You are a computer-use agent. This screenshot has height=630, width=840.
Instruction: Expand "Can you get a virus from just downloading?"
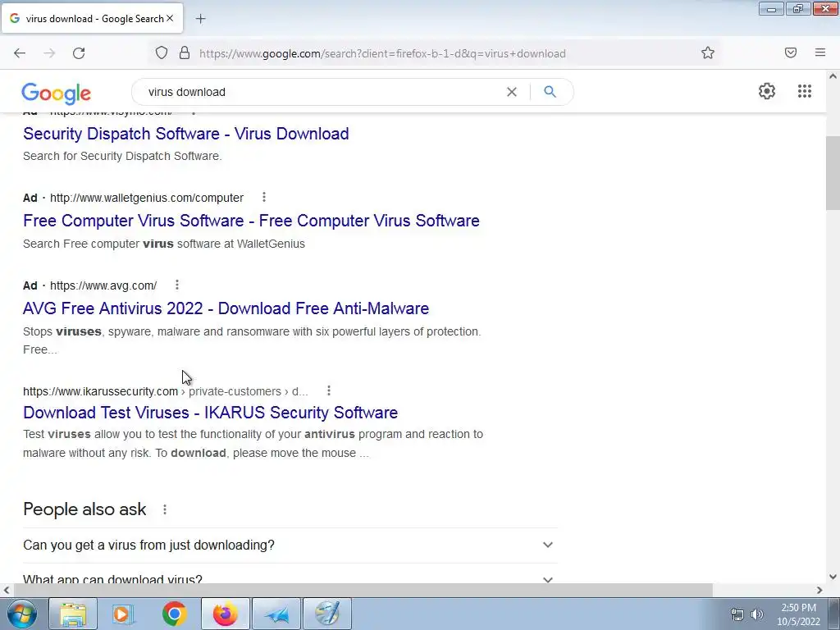pos(290,546)
